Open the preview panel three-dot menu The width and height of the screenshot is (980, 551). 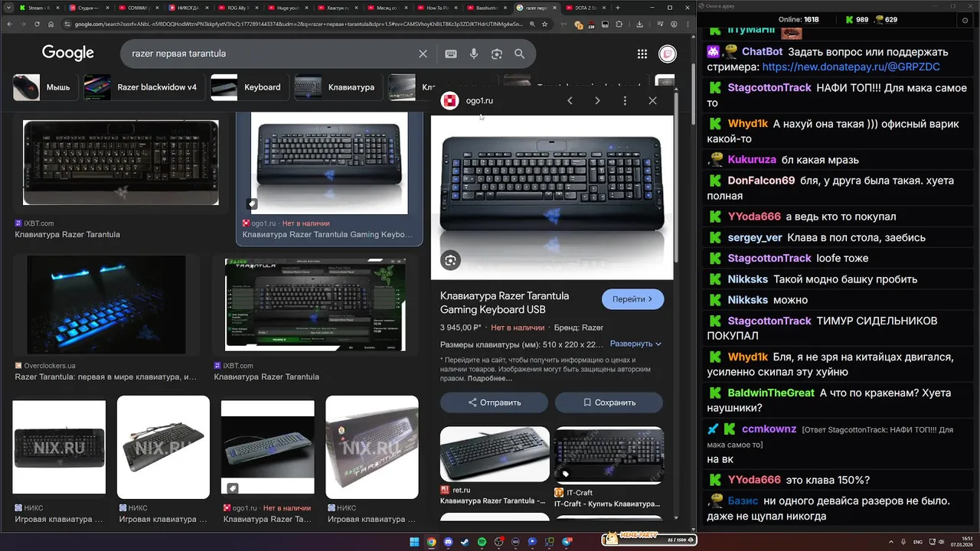click(625, 100)
